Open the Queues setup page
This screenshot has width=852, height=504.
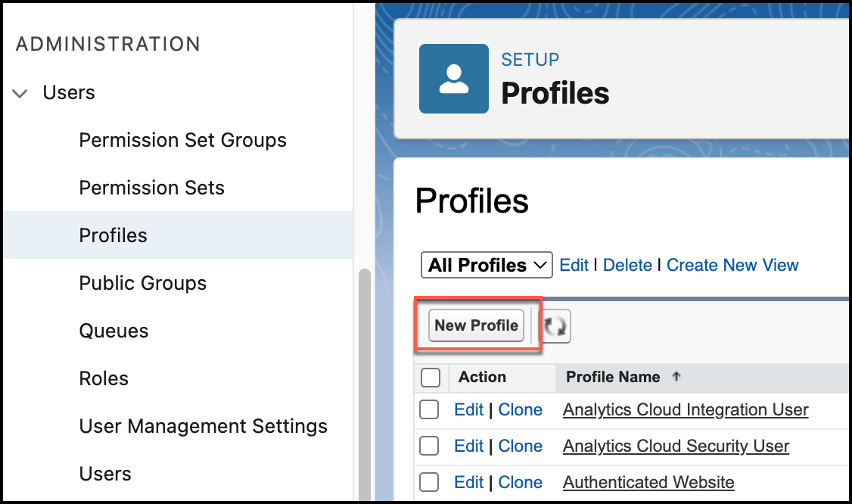point(113,331)
